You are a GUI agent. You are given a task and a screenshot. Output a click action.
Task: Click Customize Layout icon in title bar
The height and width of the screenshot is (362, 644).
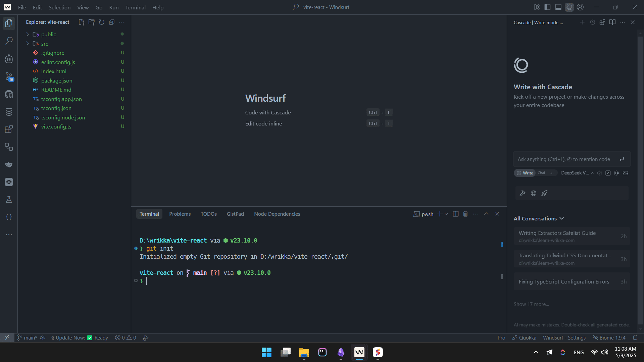[x=537, y=7]
